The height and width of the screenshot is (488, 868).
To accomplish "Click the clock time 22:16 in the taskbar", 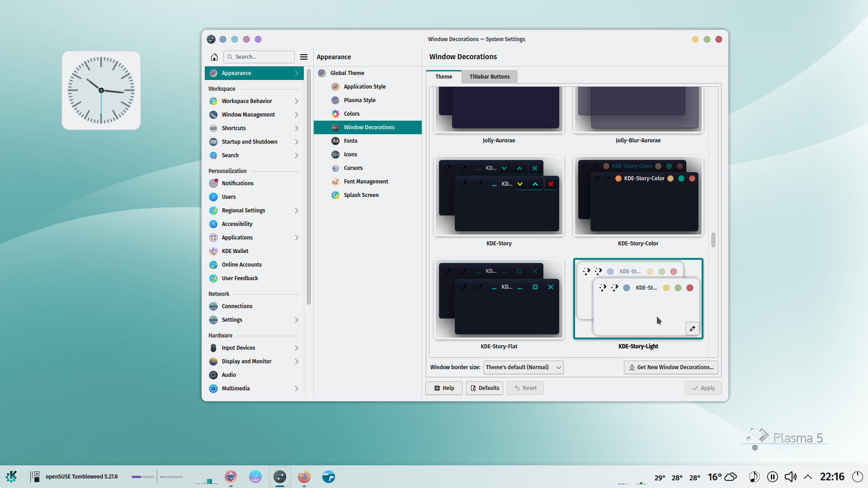I will [x=832, y=477].
